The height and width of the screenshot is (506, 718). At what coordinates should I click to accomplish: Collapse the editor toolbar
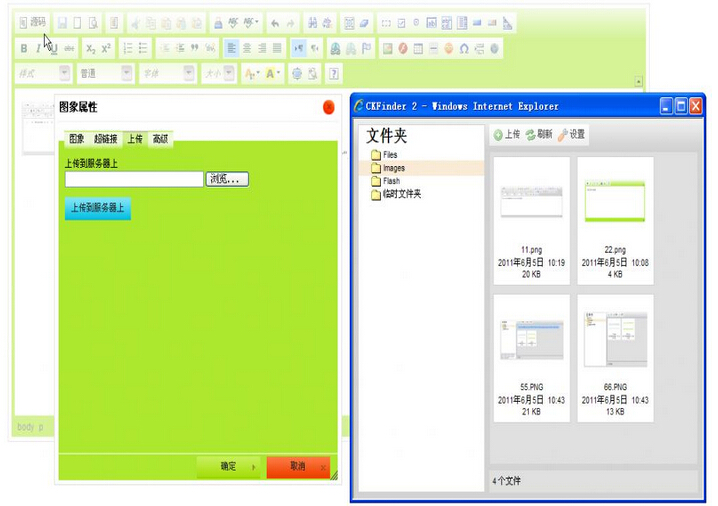point(639,81)
